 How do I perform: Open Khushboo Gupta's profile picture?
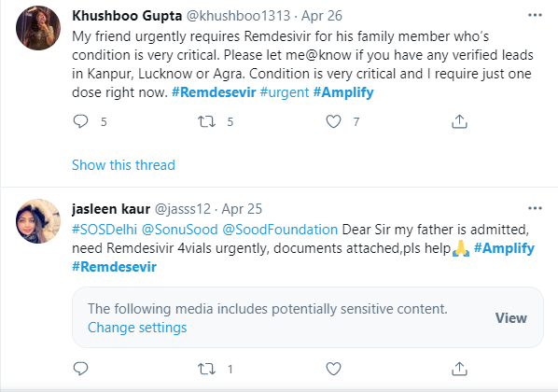[38, 28]
